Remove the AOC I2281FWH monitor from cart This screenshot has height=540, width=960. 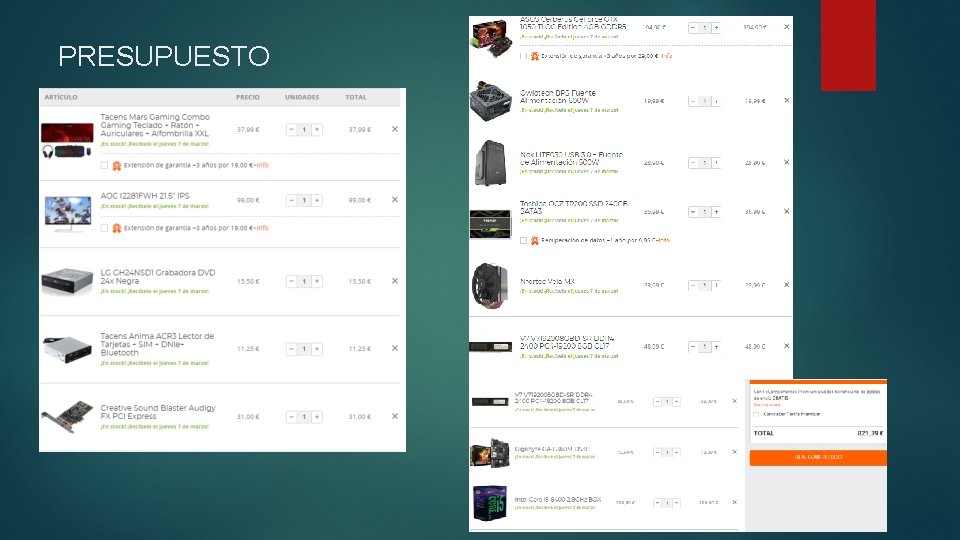point(395,200)
